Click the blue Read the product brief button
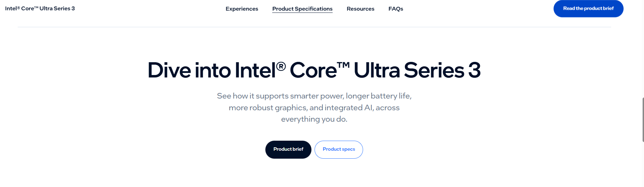This screenshot has width=644, height=187. click(x=588, y=9)
